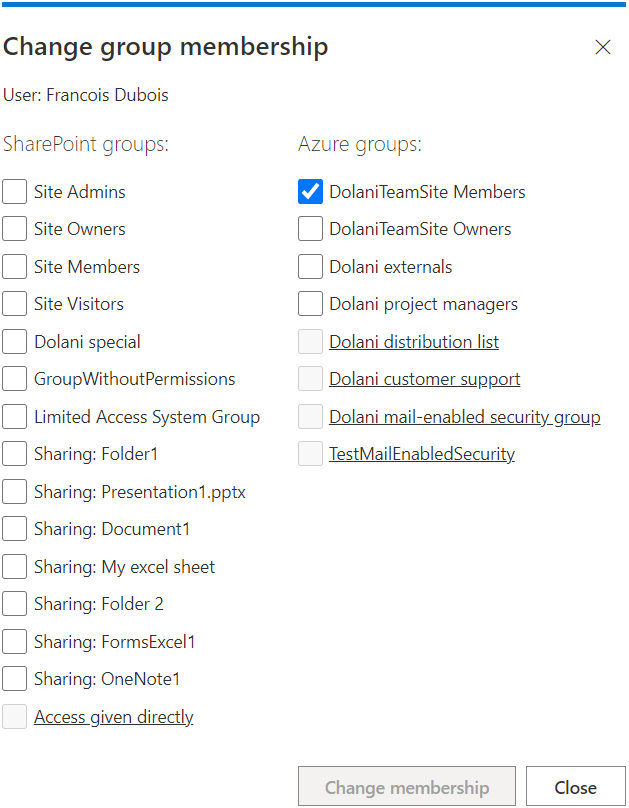The height and width of the screenshot is (808, 629).
Task: Check the Dolani project managers checkbox
Action: pyautogui.click(x=311, y=304)
